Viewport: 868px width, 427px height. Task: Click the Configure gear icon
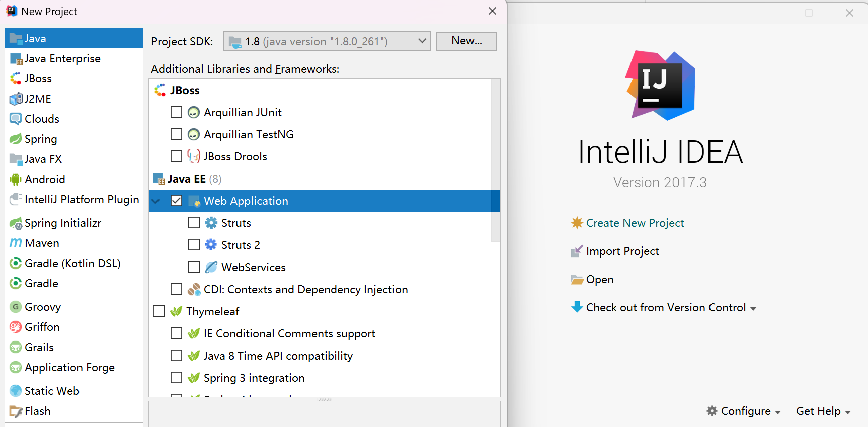click(x=712, y=411)
